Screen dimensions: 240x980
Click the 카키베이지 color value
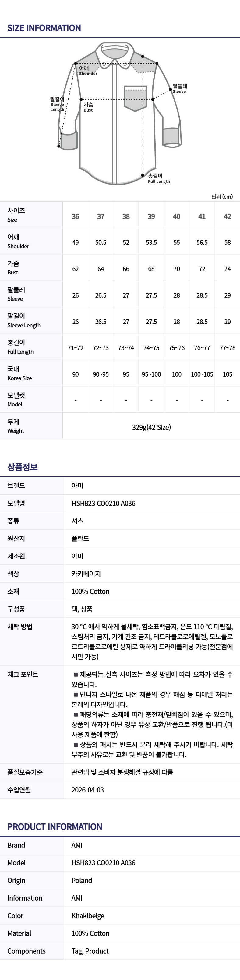point(86,574)
